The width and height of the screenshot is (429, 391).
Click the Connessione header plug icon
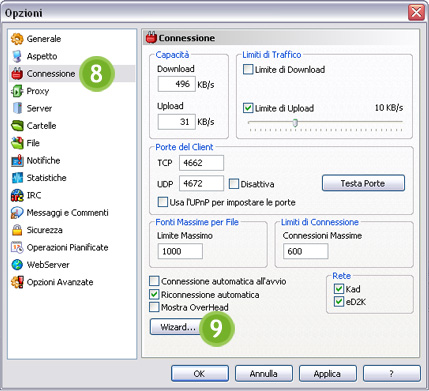151,38
